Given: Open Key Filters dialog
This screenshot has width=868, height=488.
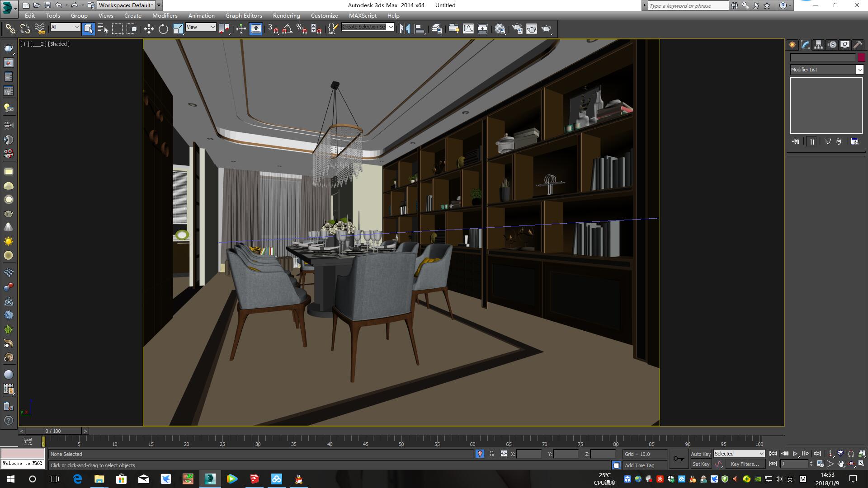Looking at the screenshot, I should coord(745,464).
